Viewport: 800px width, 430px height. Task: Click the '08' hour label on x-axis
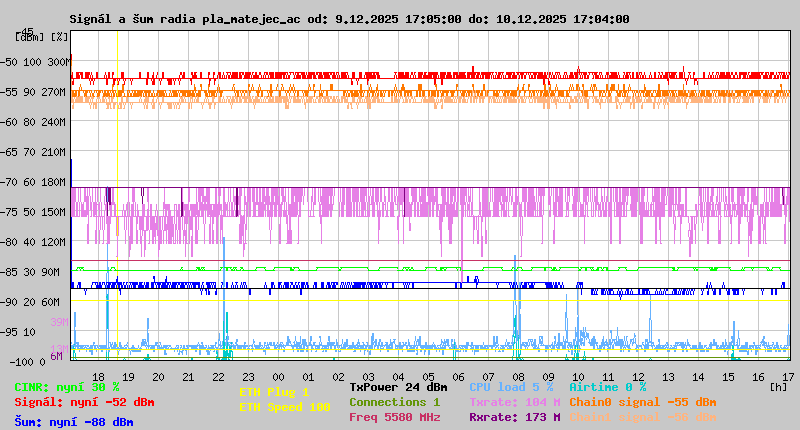[x=518, y=377]
